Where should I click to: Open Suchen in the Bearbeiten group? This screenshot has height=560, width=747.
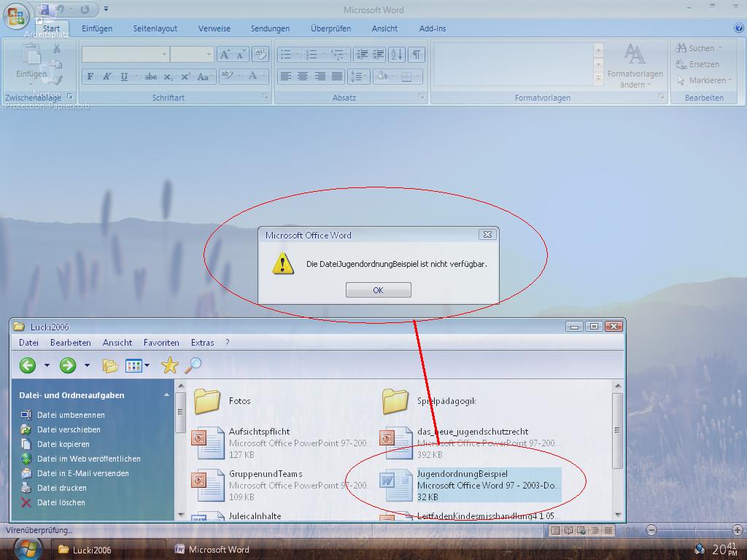pyautogui.click(x=700, y=48)
